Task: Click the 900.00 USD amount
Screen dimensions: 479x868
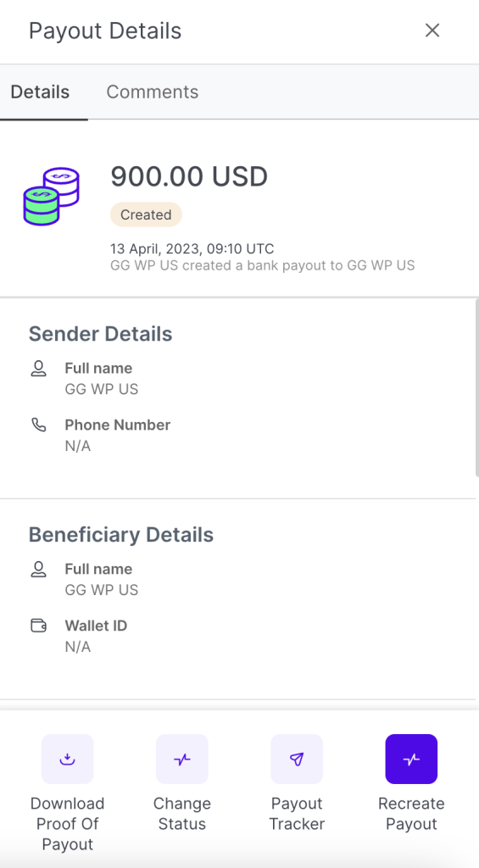Action: (x=189, y=177)
